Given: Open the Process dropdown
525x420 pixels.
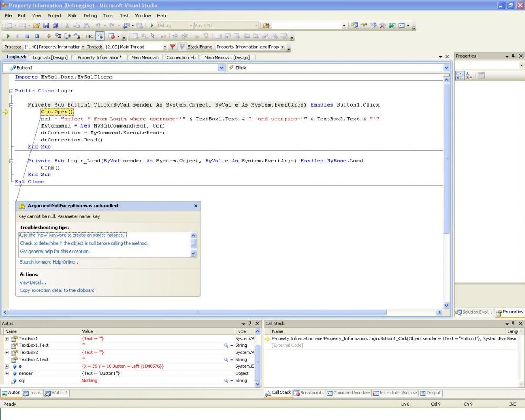Looking at the screenshot, I should (x=83, y=47).
